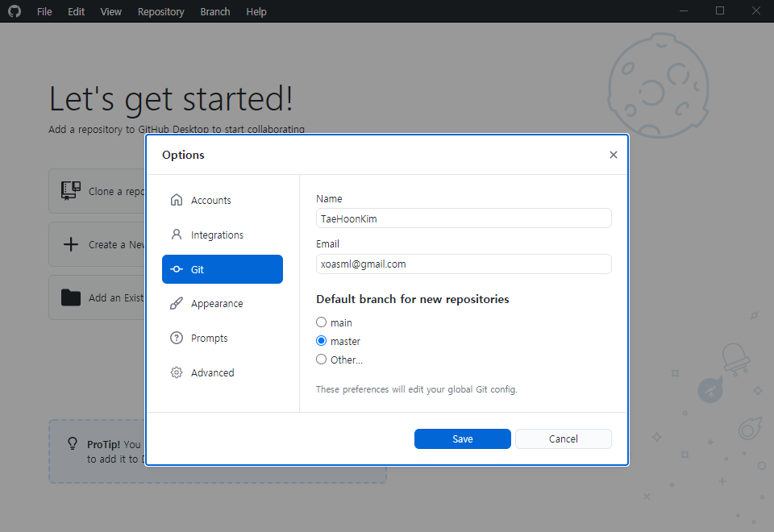Open the Branch menu
This screenshot has width=774, height=532.
point(215,11)
